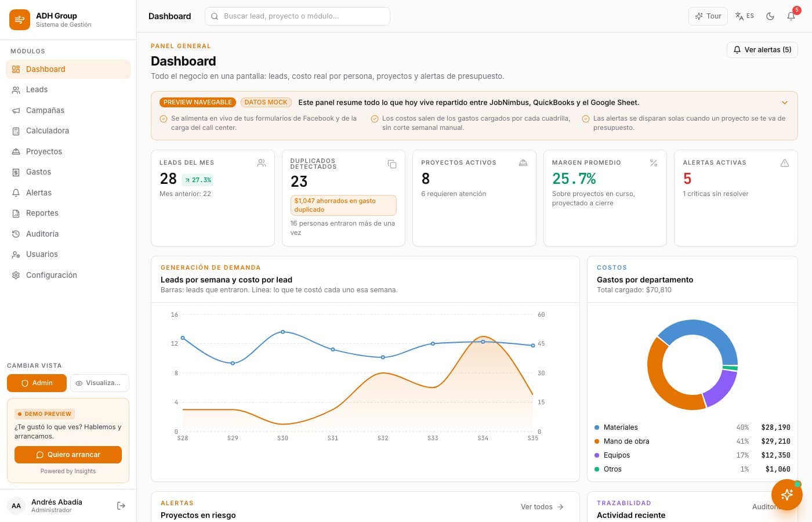The width and height of the screenshot is (812, 522).
Task: Open the Reportes module
Action: (68, 213)
